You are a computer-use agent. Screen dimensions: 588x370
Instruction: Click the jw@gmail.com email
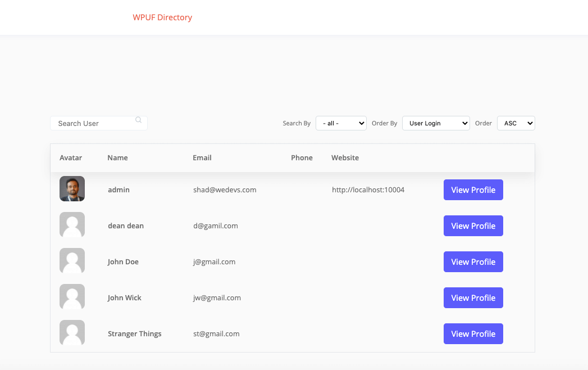pyautogui.click(x=217, y=298)
